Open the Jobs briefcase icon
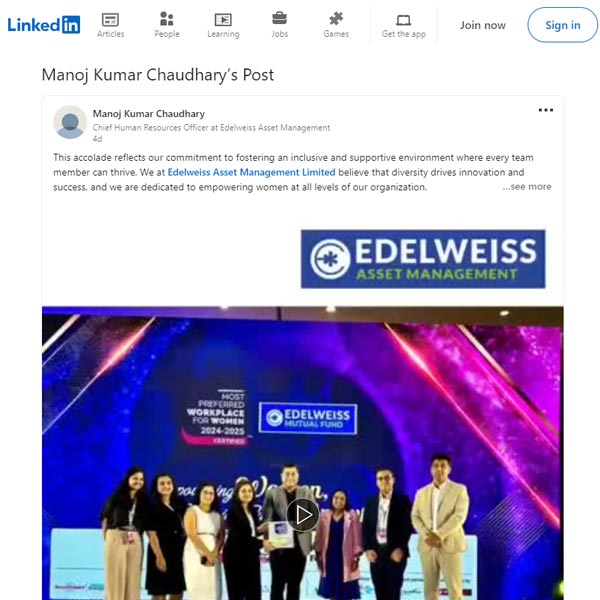The height and width of the screenshot is (600, 600). point(279,18)
